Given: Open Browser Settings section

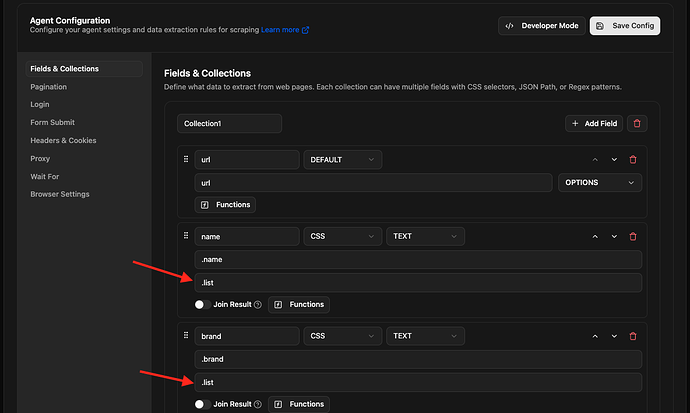Looking at the screenshot, I should point(60,194).
